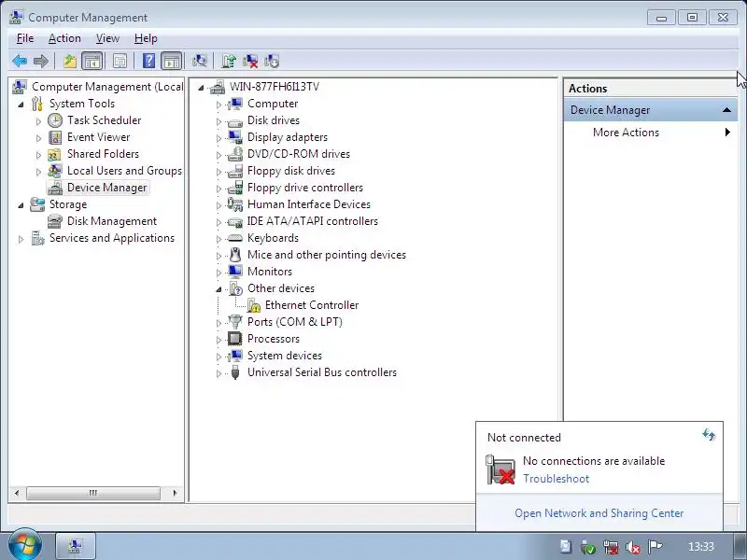
Task: Select Event Viewer in the console tree
Action: (x=98, y=137)
